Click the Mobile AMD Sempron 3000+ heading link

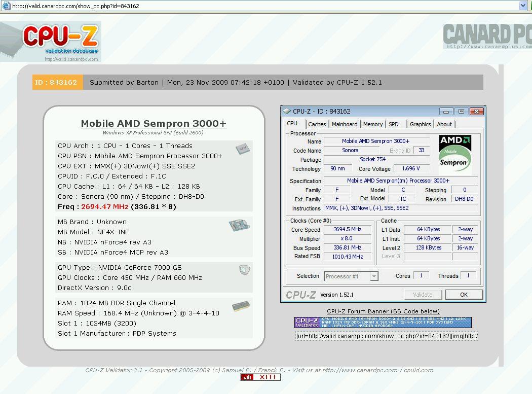[x=154, y=123]
